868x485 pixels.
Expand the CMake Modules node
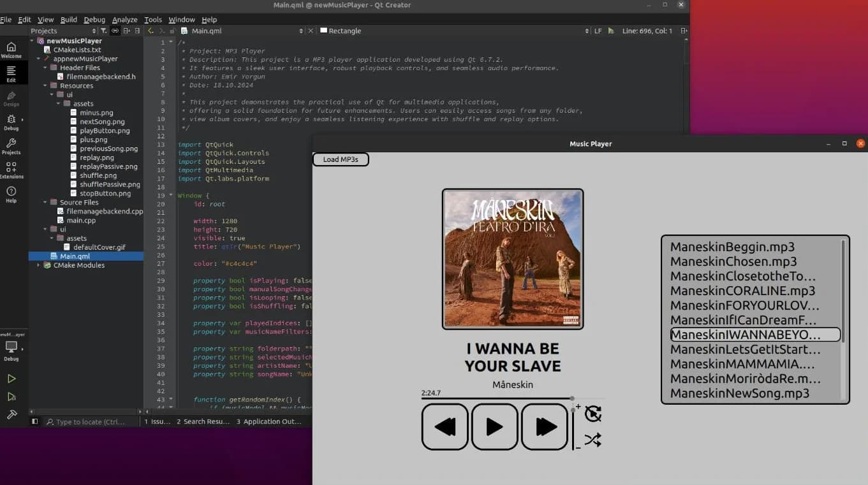(x=38, y=265)
